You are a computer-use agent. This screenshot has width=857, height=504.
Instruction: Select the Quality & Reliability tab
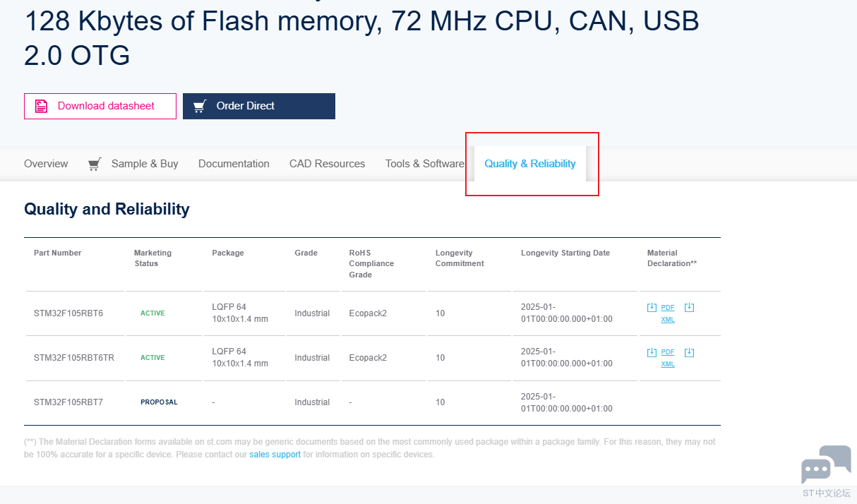[530, 164]
